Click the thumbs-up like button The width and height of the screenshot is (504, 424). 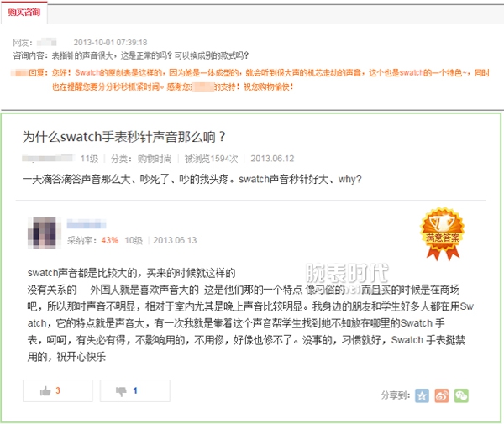tap(58, 391)
